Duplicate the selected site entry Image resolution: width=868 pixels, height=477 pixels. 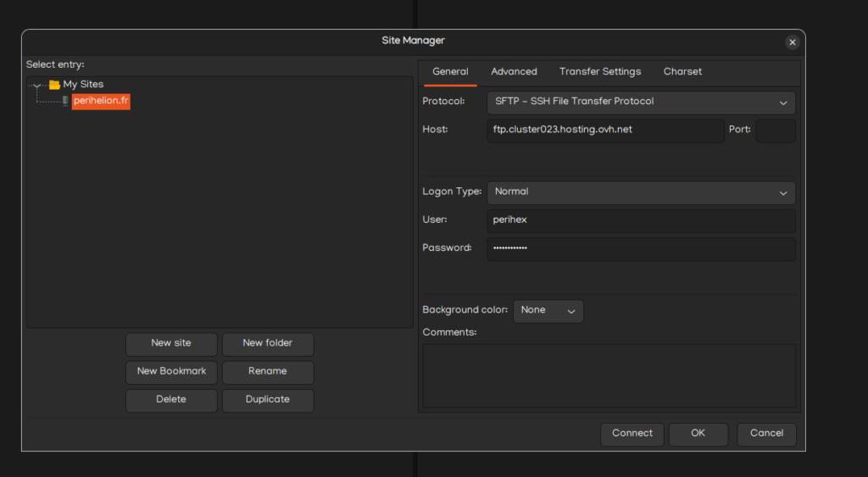(x=268, y=400)
